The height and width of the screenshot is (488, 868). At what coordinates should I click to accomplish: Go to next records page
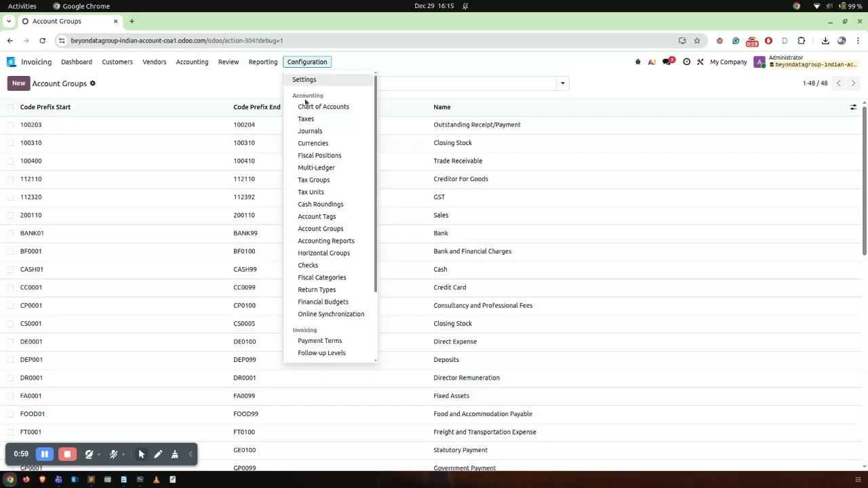(853, 83)
